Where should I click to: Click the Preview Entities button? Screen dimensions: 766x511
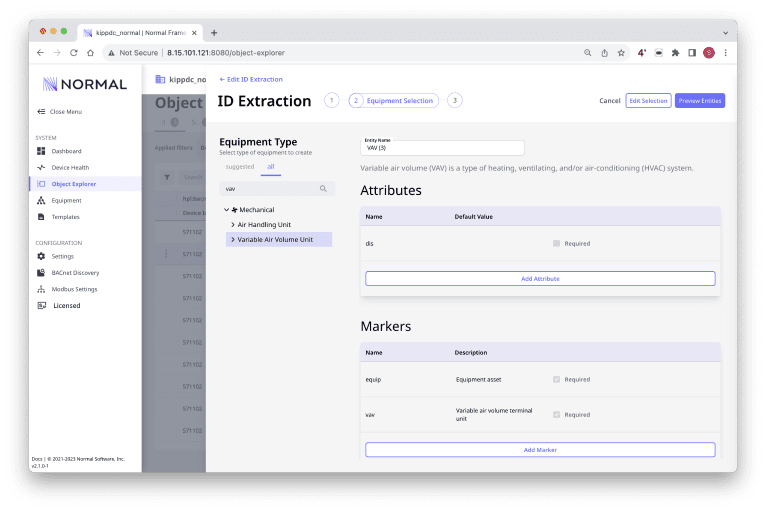(700, 101)
